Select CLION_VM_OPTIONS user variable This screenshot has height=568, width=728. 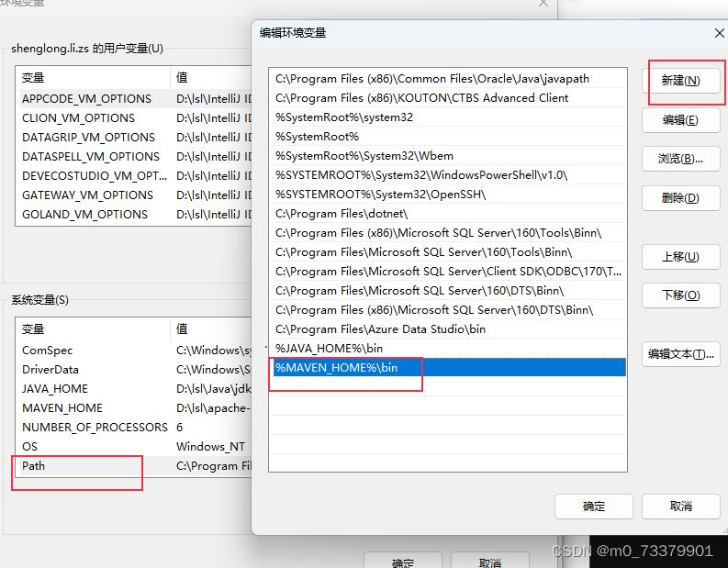click(134, 118)
